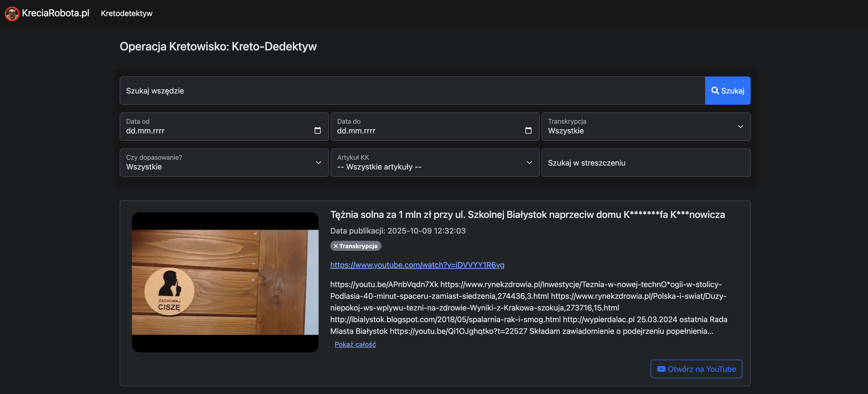This screenshot has height=394, width=868.
Task: Open the Kretodetektyw navigation item
Action: click(x=127, y=13)
